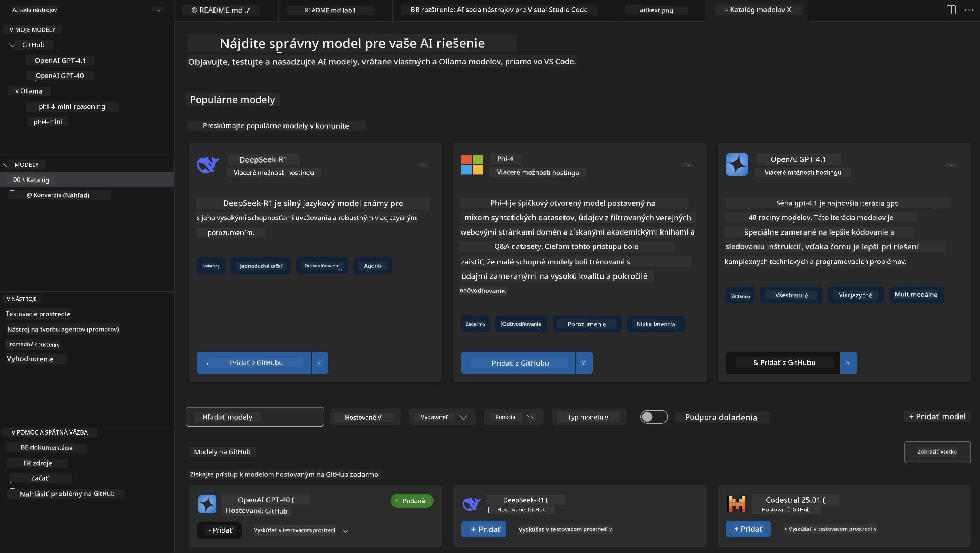Click Pridať z GitHubu for Phi-4
This screenshot has width=980, height=553.
(518, 363)
